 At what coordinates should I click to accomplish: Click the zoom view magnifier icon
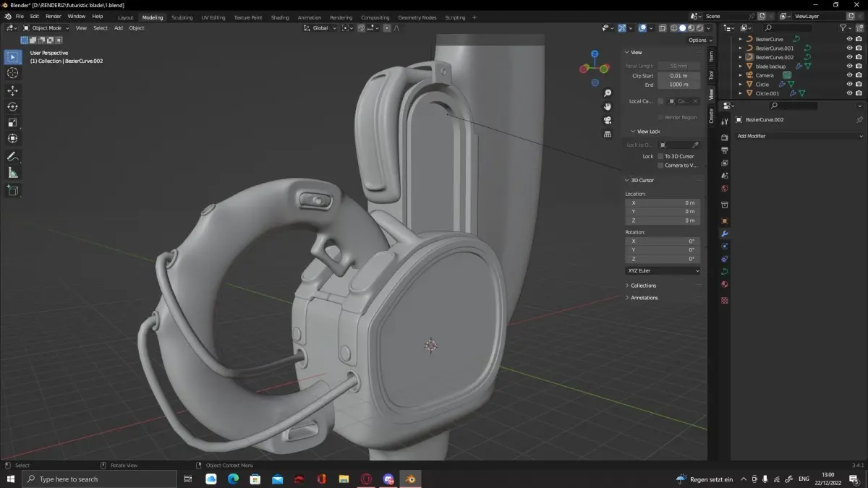(608, 93)
